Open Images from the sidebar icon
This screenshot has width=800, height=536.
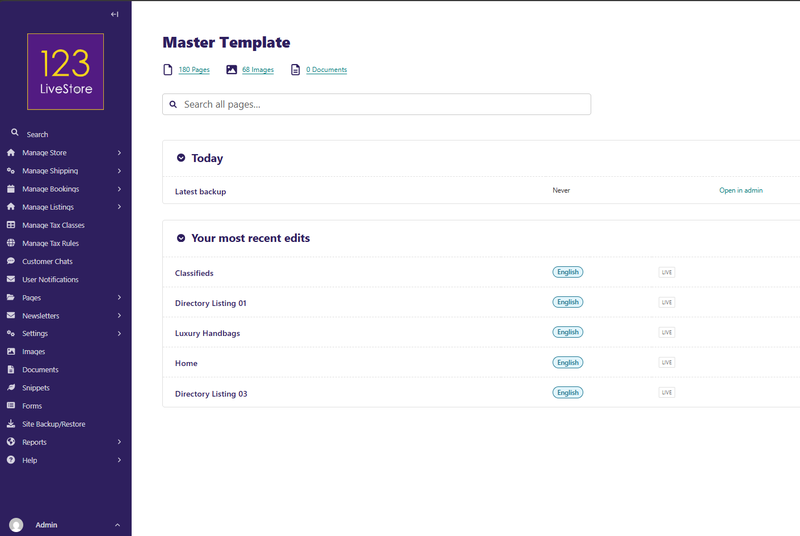(11, 351)
